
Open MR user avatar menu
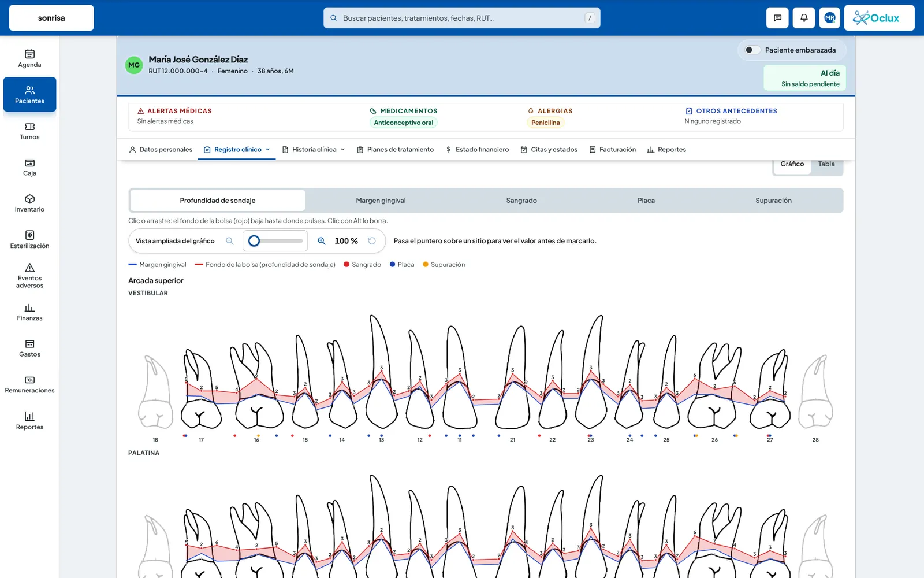click(x=830, y=18)
